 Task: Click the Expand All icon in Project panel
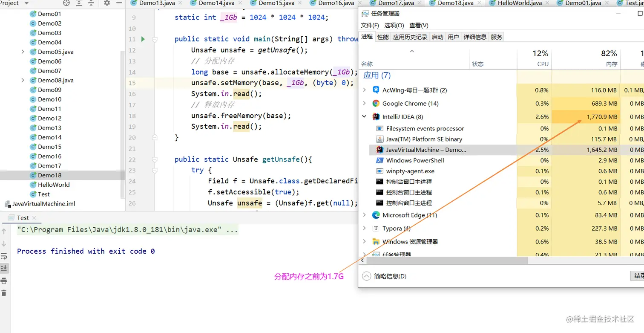[79, 3]
